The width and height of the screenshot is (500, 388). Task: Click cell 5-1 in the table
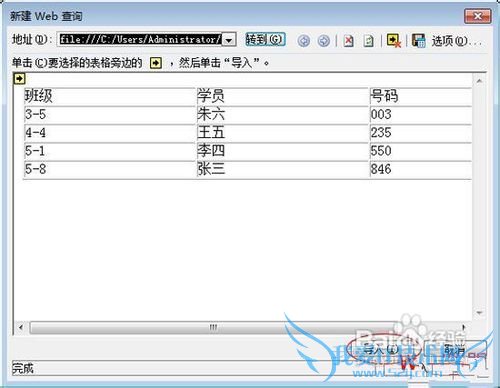pyautogui.click(x=109, y=151)
